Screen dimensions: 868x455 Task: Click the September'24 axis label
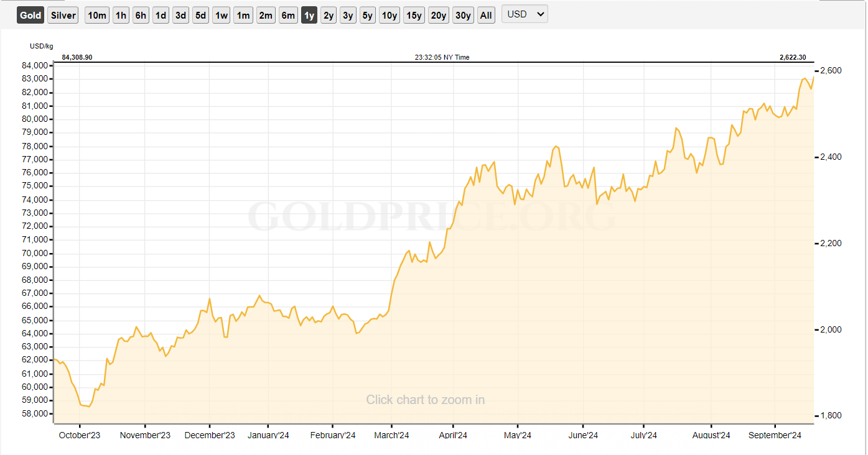click(775, 435)
